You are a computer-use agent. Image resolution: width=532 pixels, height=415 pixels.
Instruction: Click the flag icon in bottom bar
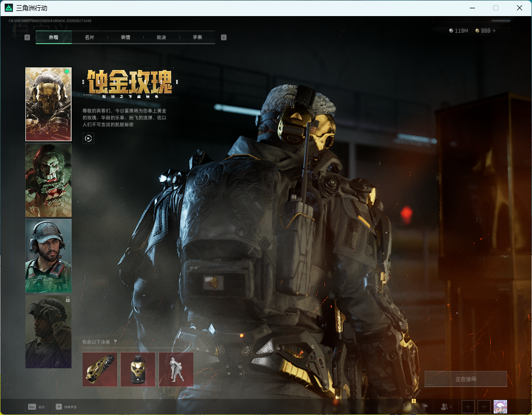pyautogui.click(x=425, y=406)
